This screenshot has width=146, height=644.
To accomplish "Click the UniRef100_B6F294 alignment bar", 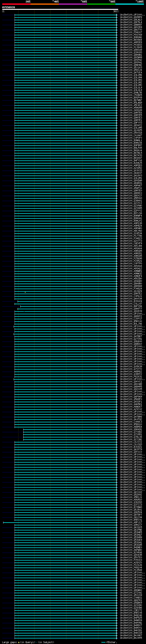I will (x=69, y=306).
